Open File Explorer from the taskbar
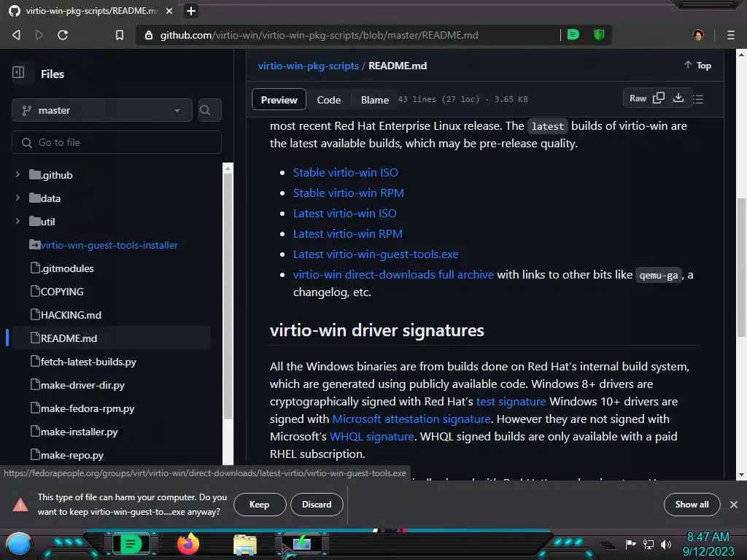Screen dimensions: 747x560 tap(245, 544)
